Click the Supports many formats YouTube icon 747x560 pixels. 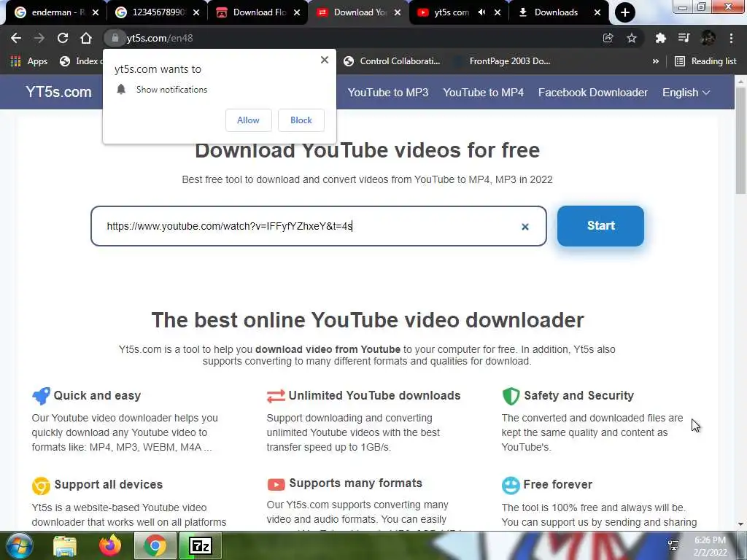tap(276, 485)
